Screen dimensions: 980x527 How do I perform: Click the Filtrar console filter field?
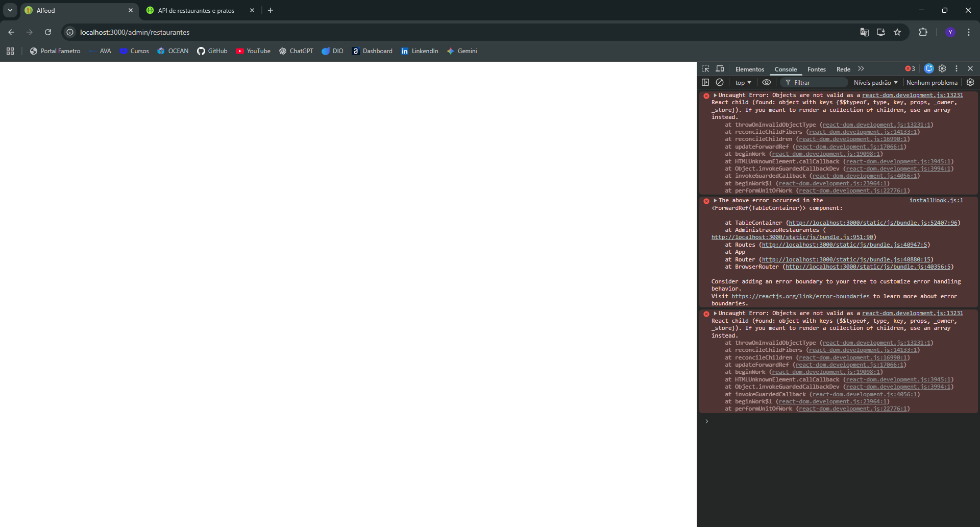(815, 83)
